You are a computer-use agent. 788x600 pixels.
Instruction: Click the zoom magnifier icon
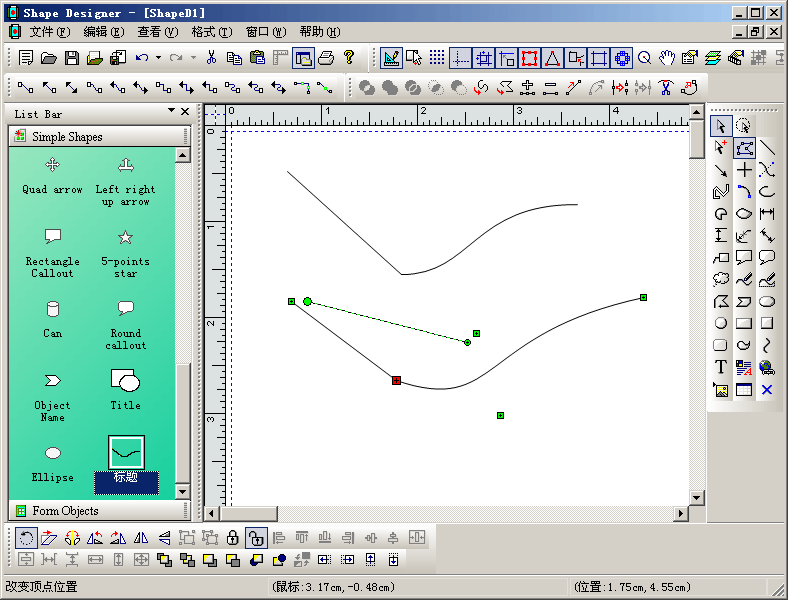click(645, 58)
